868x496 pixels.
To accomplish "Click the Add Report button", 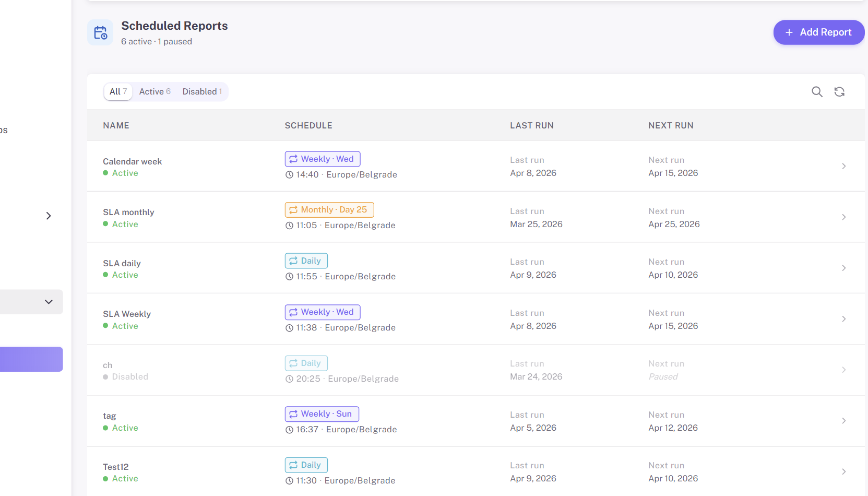I will [818, 32].
